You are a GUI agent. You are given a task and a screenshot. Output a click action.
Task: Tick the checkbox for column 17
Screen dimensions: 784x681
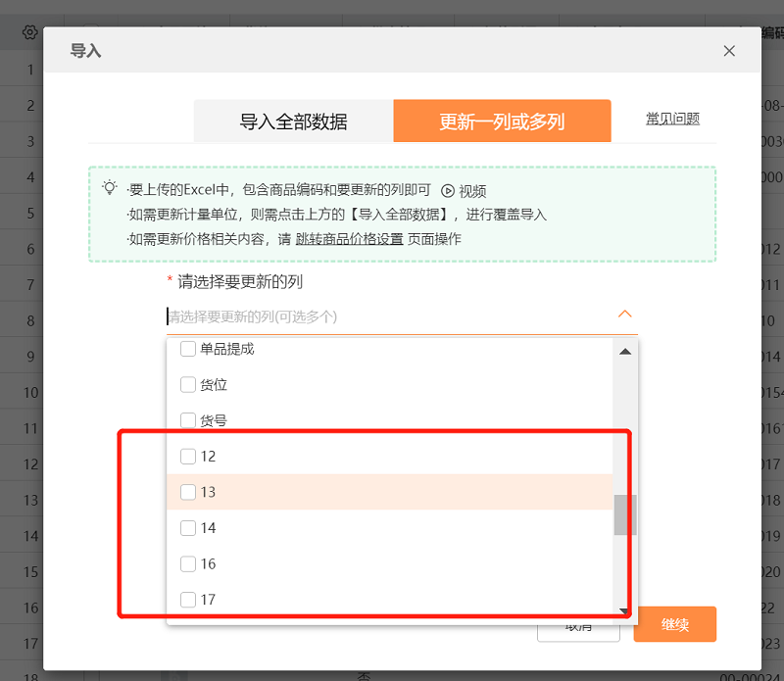pos(188,600)
